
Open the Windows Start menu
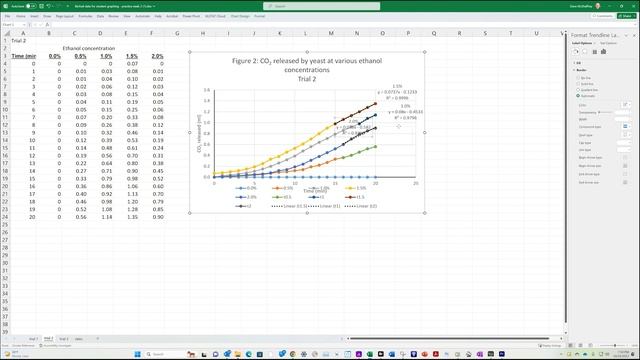pos(138,354)
